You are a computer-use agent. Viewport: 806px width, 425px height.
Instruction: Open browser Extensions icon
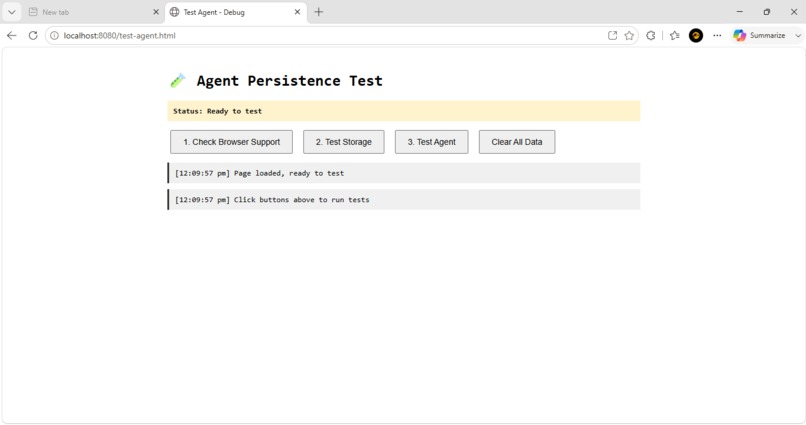click(x=651, y=35)
